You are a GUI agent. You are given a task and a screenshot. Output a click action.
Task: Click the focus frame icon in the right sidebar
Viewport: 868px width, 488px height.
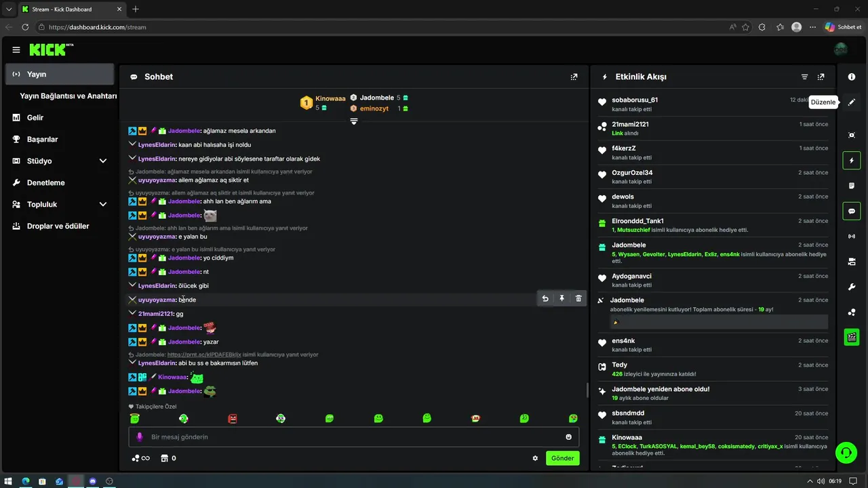(x=852, y=135)
